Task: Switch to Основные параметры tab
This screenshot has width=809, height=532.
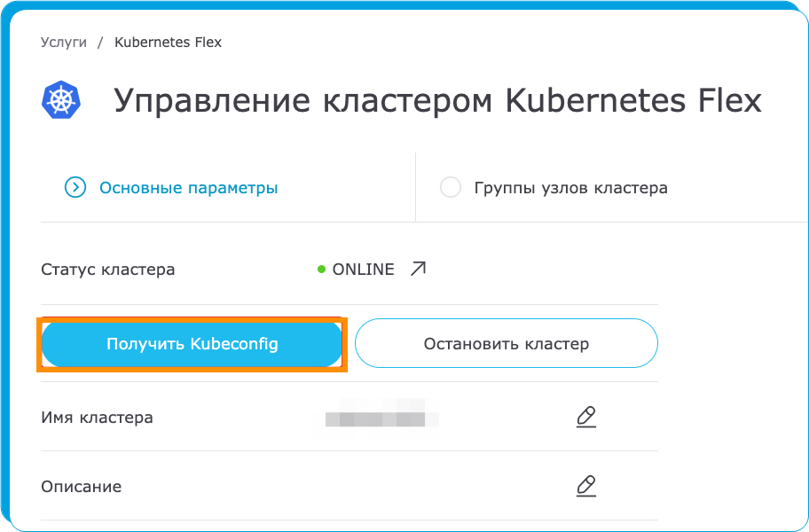Action: tap(188, 188)
